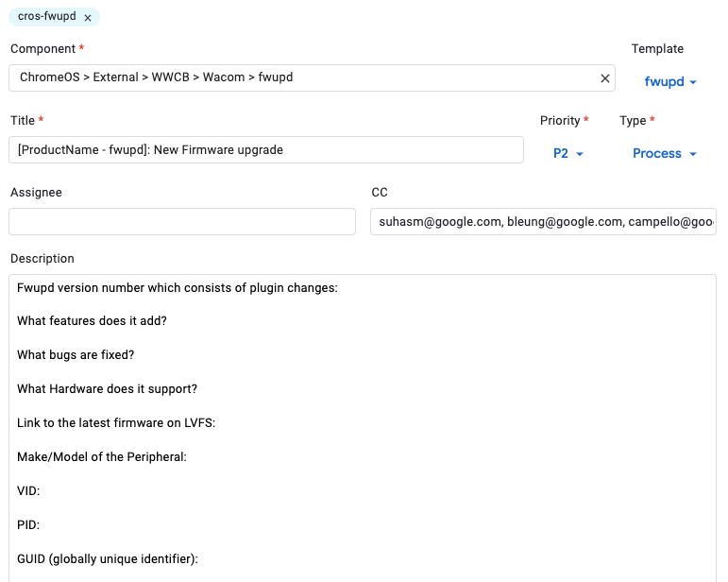Place cursor on the PID line
728x582 pixels.
[28, 525]
